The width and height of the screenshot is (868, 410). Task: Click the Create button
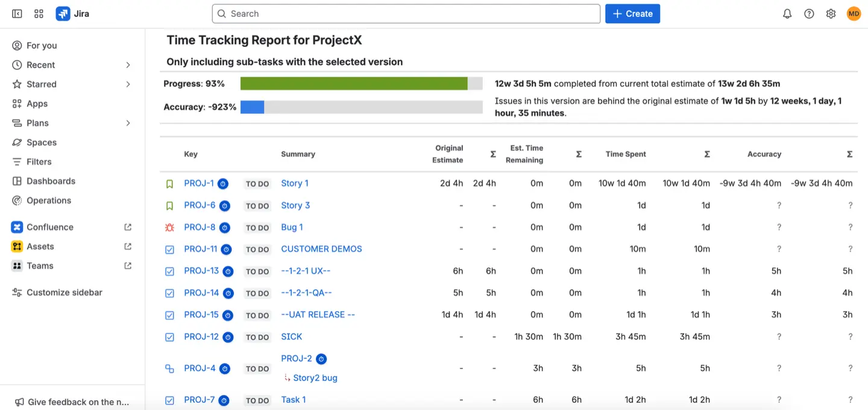click(x=632, y=13)
